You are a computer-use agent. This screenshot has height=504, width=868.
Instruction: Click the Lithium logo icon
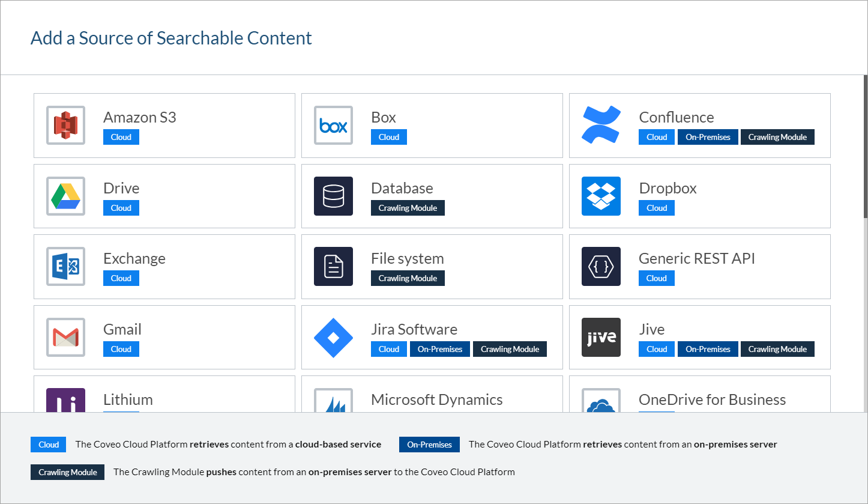(65, 400)
